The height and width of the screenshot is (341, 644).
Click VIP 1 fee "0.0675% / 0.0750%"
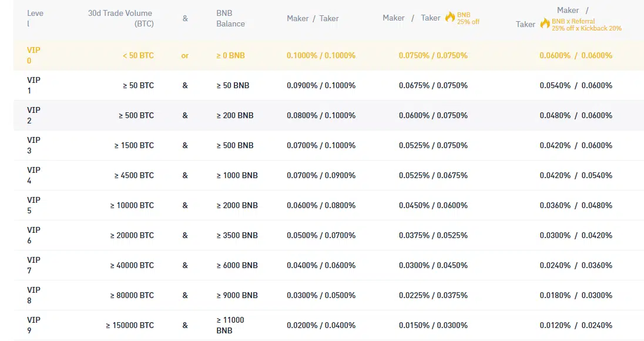(433, 85)
